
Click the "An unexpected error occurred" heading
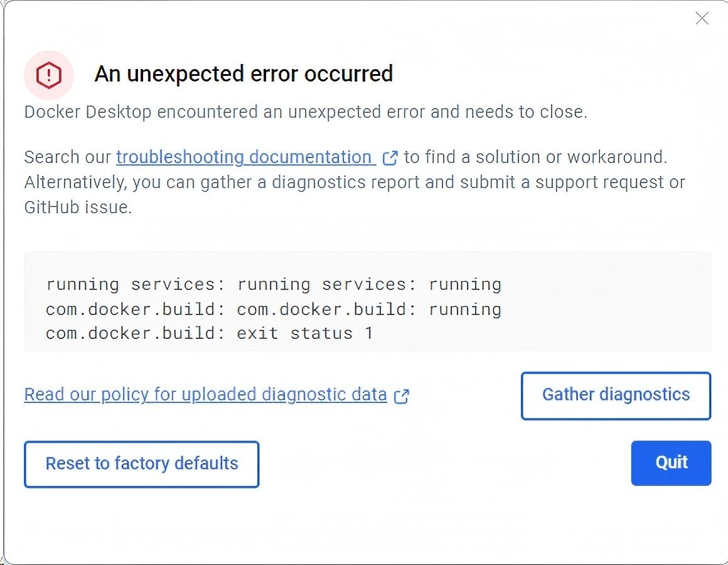244,74
